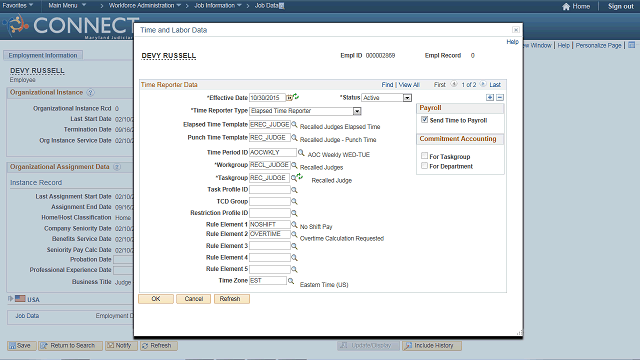Open lookup for Rule Element 4
The image size is (640, 360).
click(294, 258)
